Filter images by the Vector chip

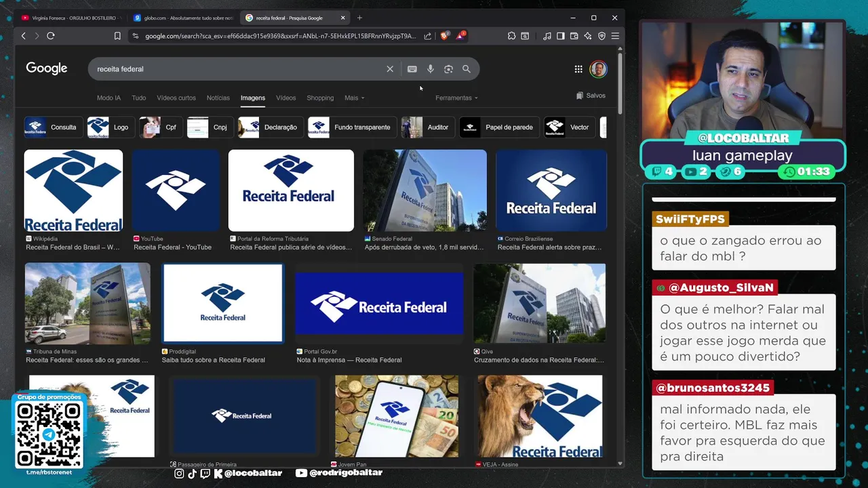click(x=569, y=127)
